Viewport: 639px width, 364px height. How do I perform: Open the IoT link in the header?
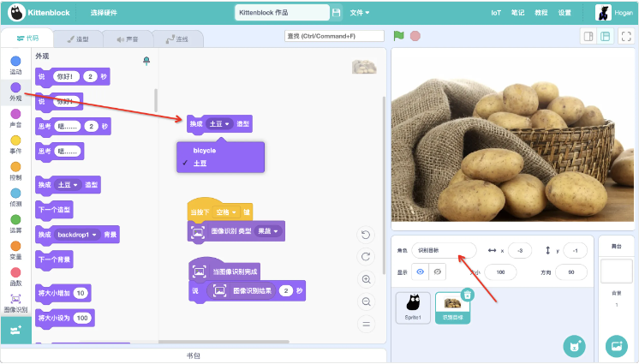496,13
